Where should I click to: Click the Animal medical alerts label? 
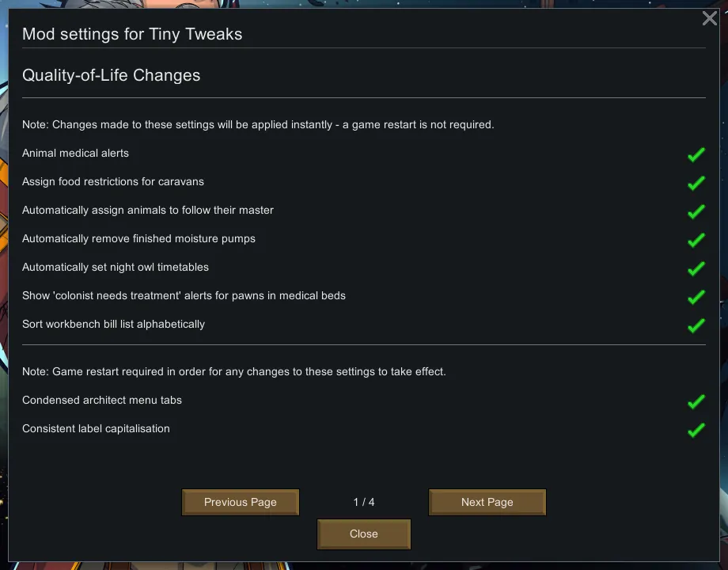coord(75,153)
